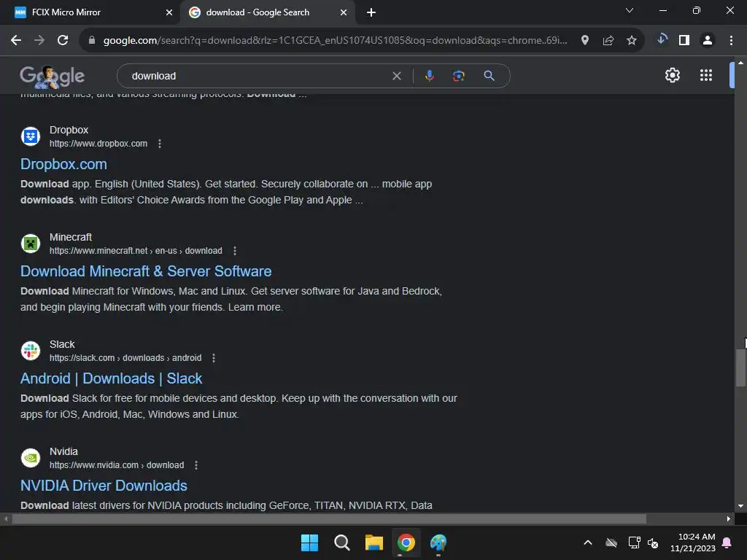Open notifications bell in system tray
The height and width of the screenshot is (560, 747).
(727, 542)
